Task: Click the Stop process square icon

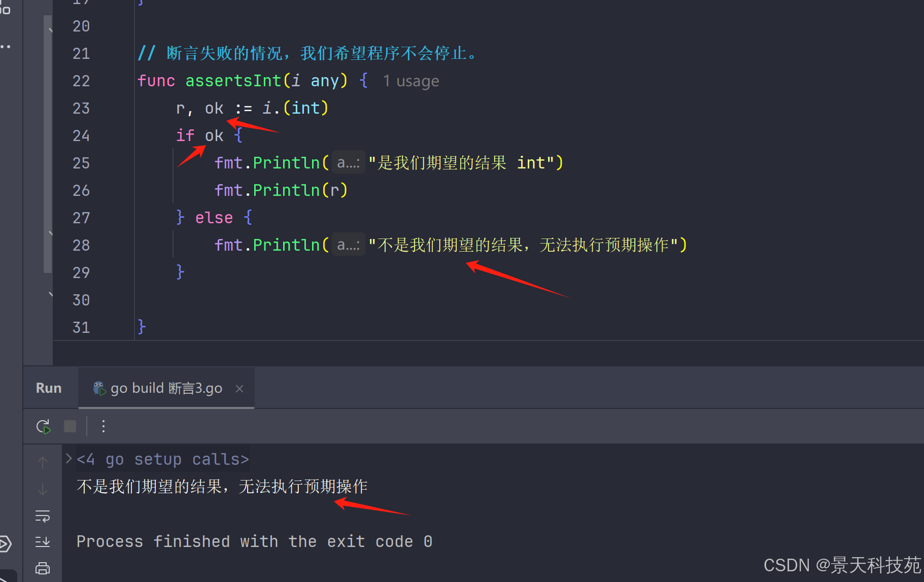Action: [70, 426]
